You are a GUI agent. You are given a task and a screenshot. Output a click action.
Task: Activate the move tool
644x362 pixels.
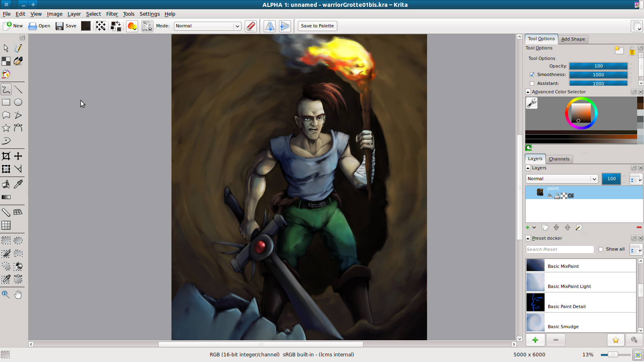(x=18, y=156)
